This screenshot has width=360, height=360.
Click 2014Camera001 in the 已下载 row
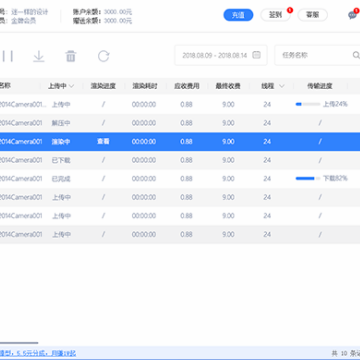[21, 160]
